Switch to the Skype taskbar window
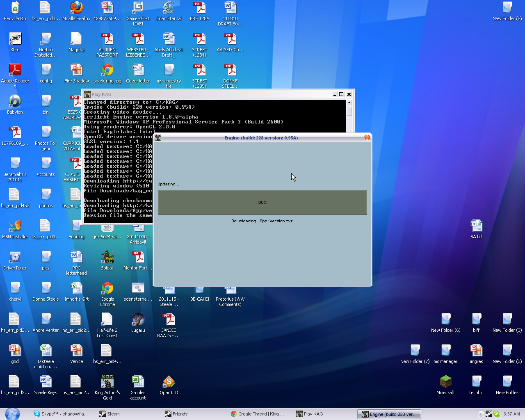525x420 pixels. click(61, 414)
